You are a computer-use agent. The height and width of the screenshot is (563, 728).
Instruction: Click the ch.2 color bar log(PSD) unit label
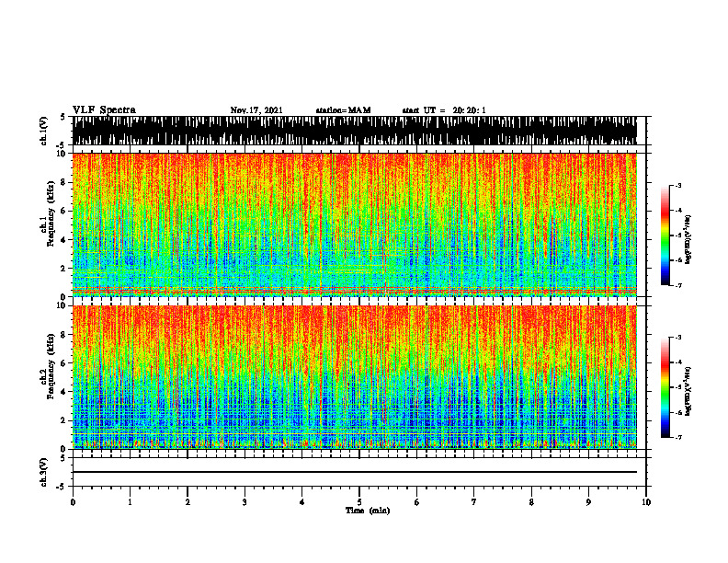point(688,391)
